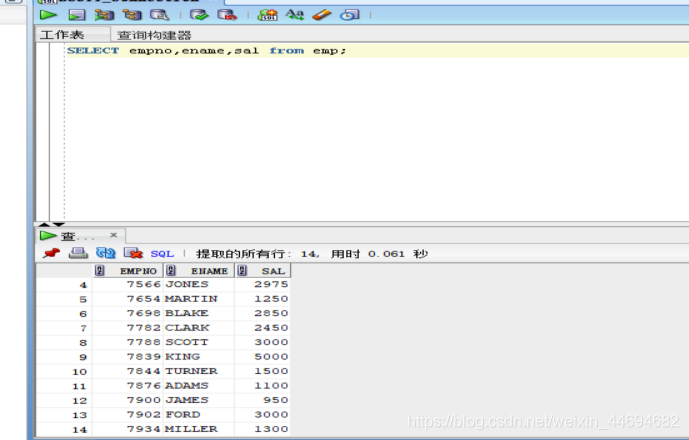Click the delete row icon with red X
Viewport: 689px width, 440px height.
tap(133, 253)
